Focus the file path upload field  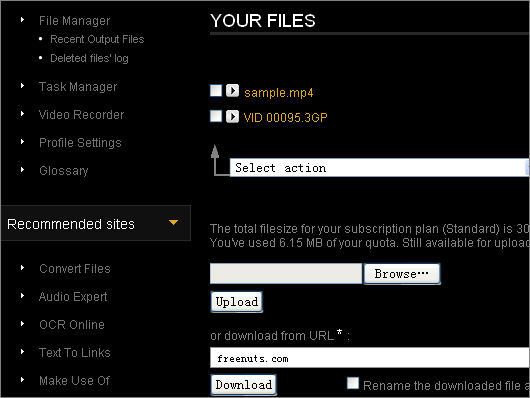286,274
